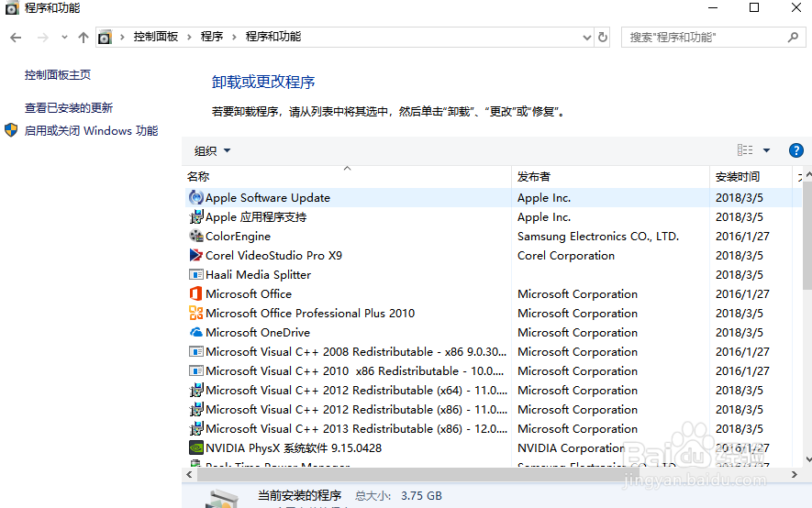Click the Apple Software Update program icon
This screenshot has width=812, height=508.
coord(195,197)
